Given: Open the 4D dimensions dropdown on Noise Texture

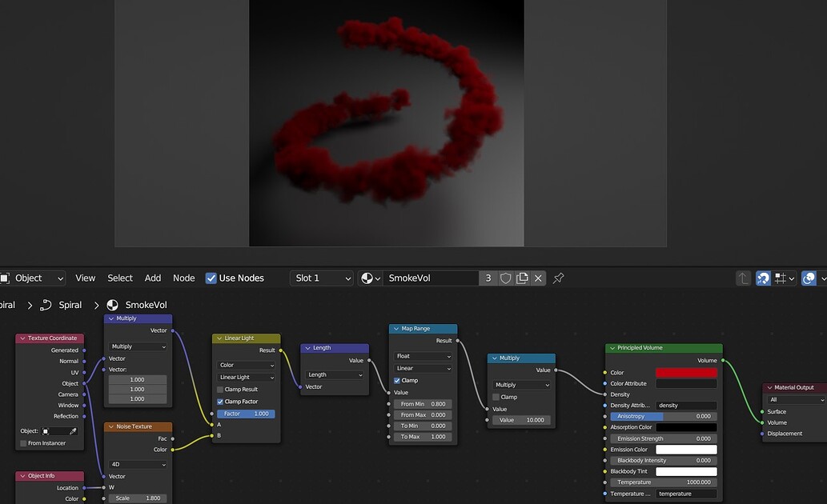Looking at the screenshot, I should (x=138, y=465).
